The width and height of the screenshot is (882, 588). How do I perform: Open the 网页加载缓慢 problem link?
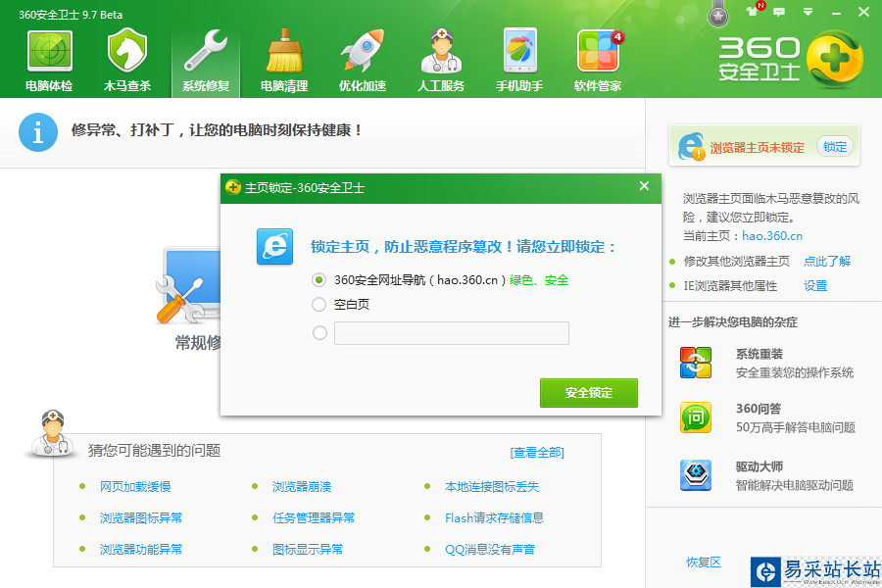pyautogui.click(x=135, y=487)
